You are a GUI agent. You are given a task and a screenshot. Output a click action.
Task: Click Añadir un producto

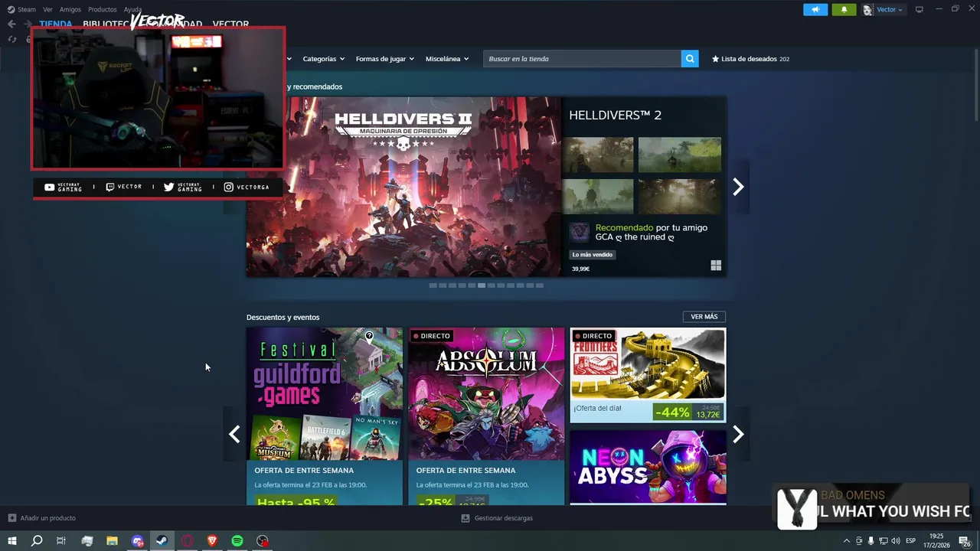click(x=42, y=518)
